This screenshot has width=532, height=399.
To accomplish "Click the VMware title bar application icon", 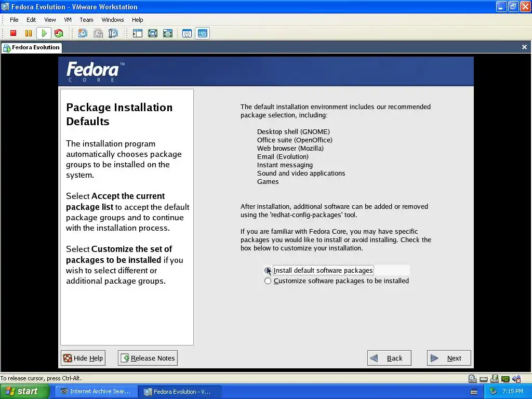I will pyautogui.click(x=5, y=6).
